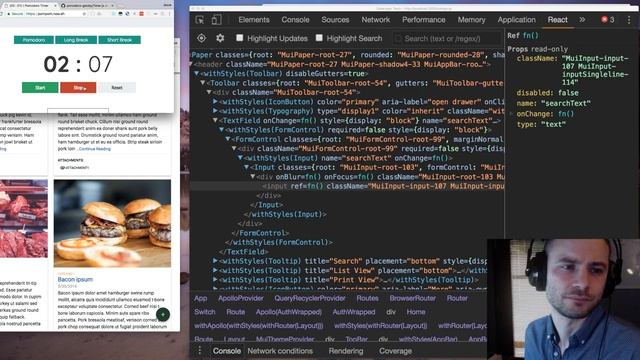Select Long Break in timer window

(x=76, y=40)
